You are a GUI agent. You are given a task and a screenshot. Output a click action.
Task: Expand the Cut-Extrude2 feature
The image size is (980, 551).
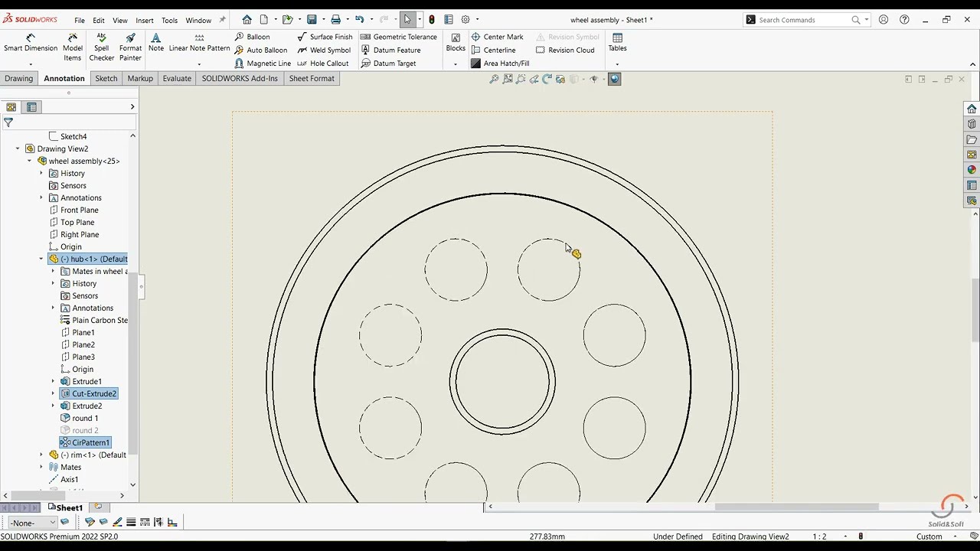(54, 393)
